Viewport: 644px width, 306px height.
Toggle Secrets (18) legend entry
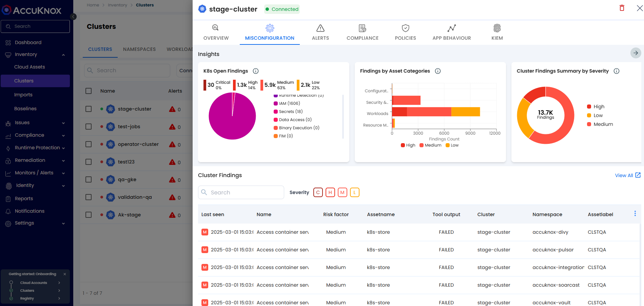288,112
